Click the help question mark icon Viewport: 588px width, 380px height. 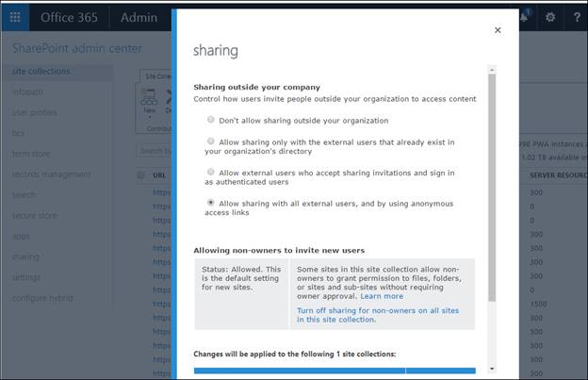pyautogui.click(x=576, y=17)
